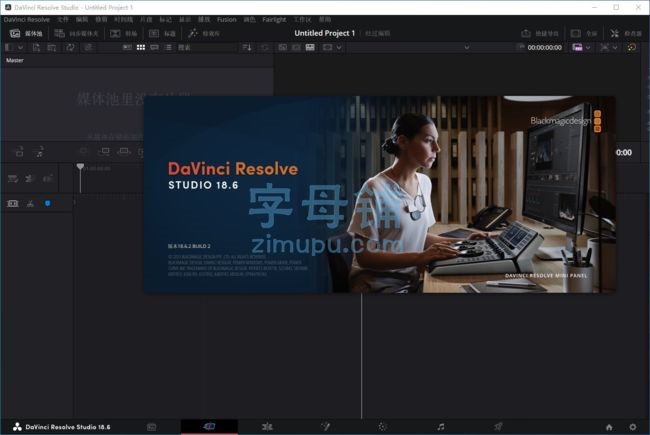This screenshot has height=435, width=650.
Task: Open the 调色 (Color) menu
Action: pos(249,19)
